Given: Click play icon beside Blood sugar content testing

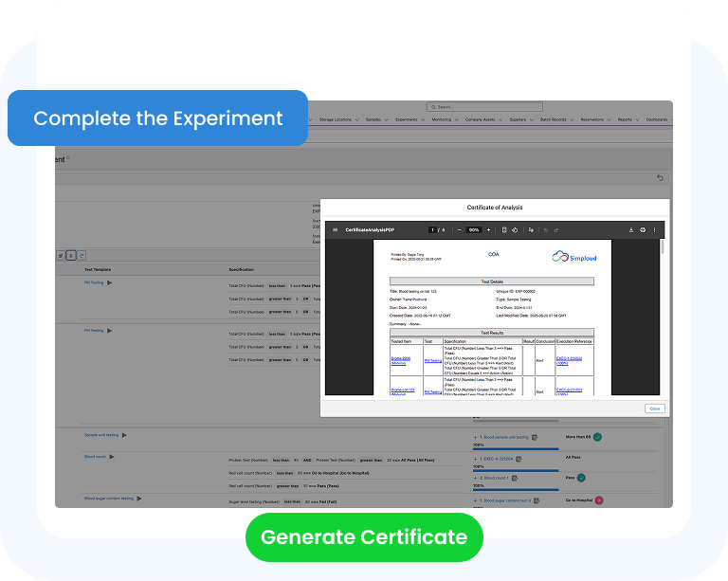Looking at the screenshot, I should click(139, 499).
